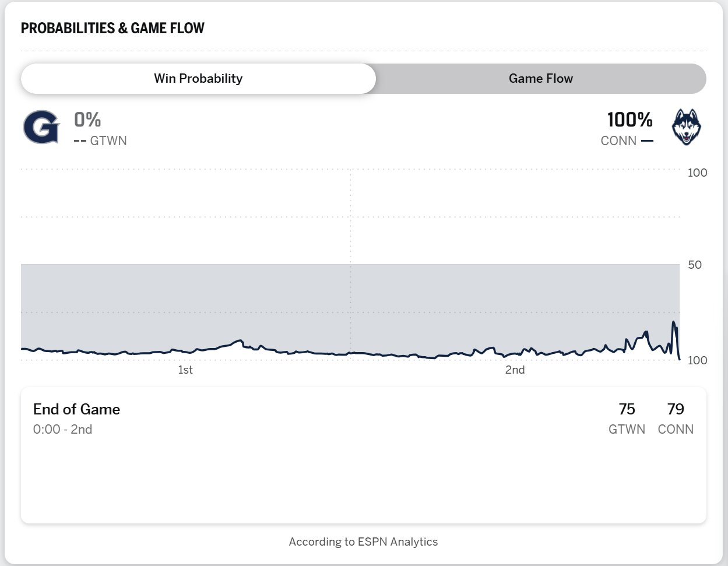This screenshot has height=566, width=728.
Task: Click the According to ESPN Analytics text
Action: pyautogui.click(x=363, y=542)
